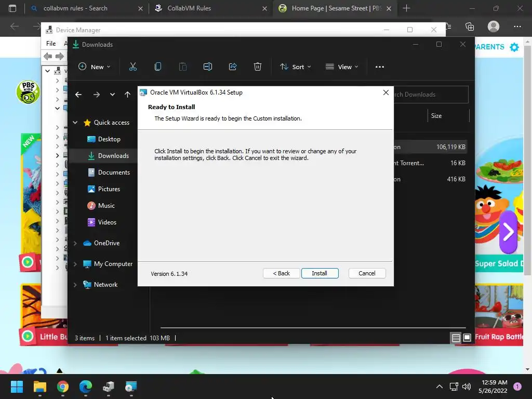The height and width of the screenshot is (399, 532).
Task: Open recent locations chevron in Explorer
Action: pyautogui.click(x=112, y=95)
